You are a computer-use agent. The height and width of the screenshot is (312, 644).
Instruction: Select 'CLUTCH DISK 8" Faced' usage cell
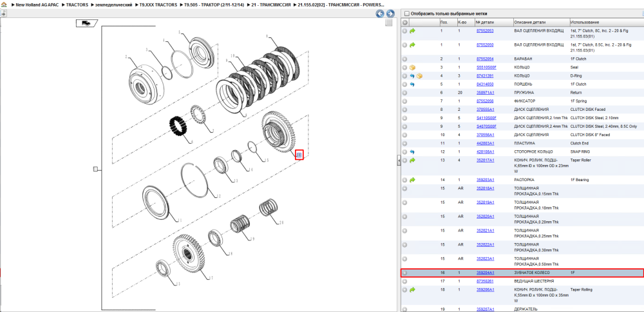[589, 135]
